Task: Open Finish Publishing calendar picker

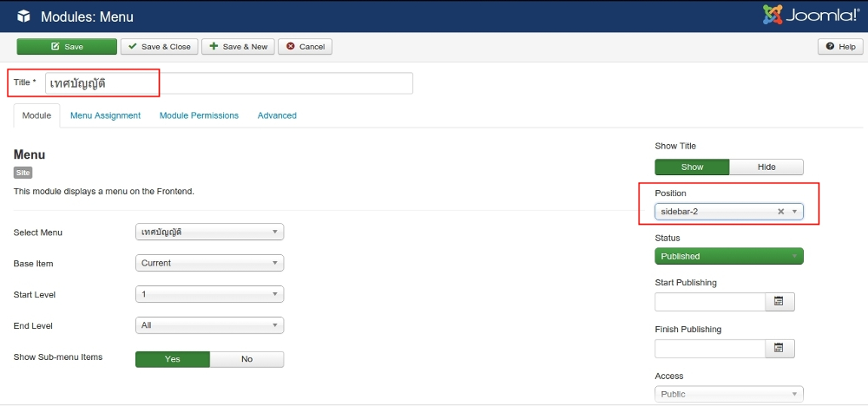Action: [779, 349]
